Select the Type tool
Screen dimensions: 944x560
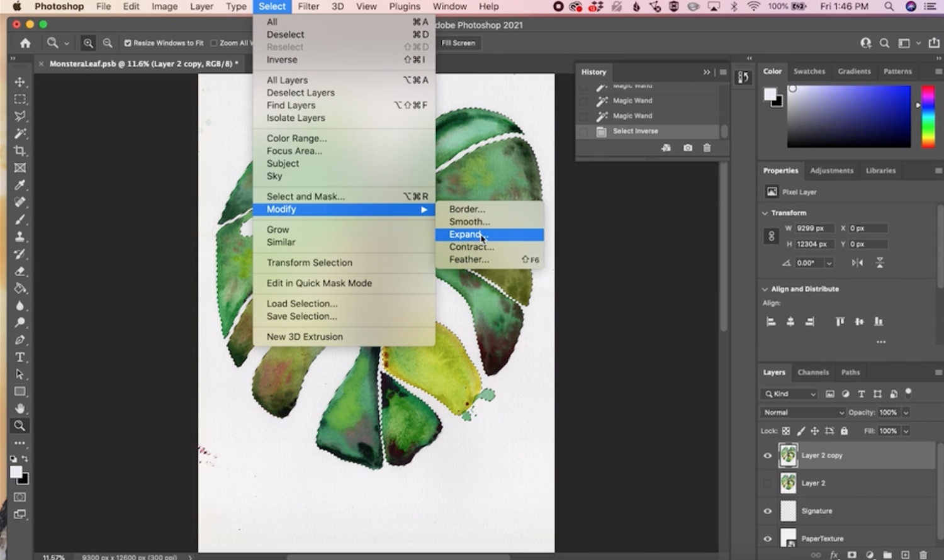20,357
